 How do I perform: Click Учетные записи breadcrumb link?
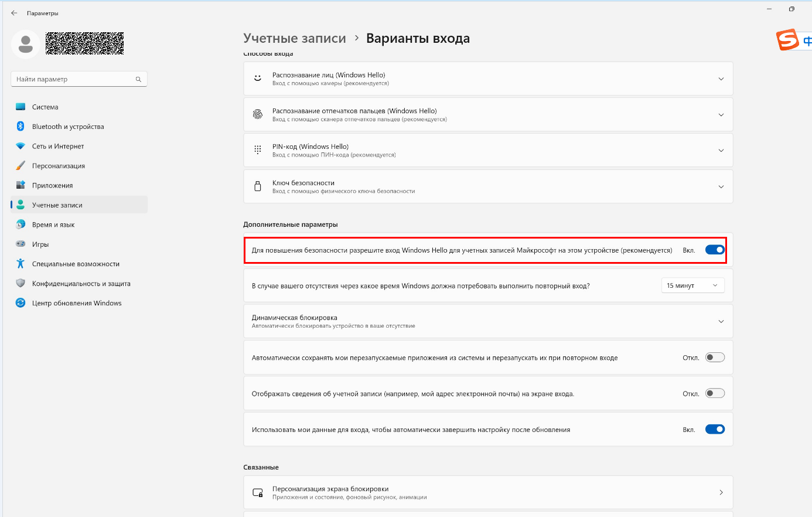click(x=295, y=38)
